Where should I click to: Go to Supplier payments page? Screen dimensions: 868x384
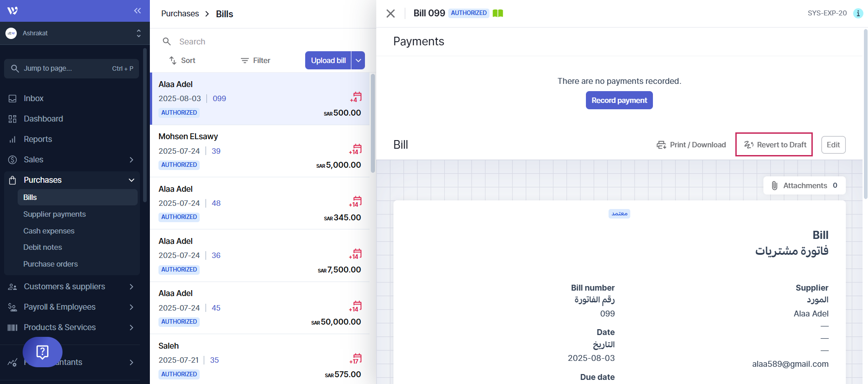tap(54, 214)
